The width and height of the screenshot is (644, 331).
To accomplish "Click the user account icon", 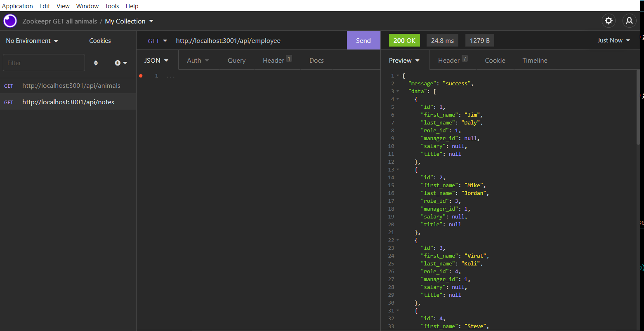I will (x=629, y=21).
